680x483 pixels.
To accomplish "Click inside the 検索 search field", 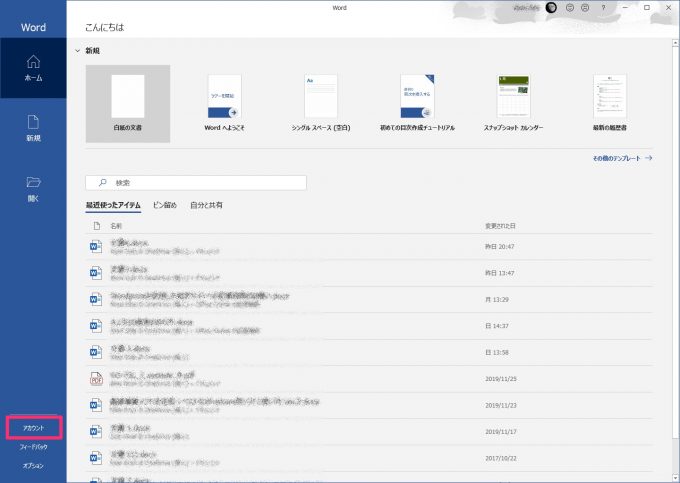I will click(196, 183).
